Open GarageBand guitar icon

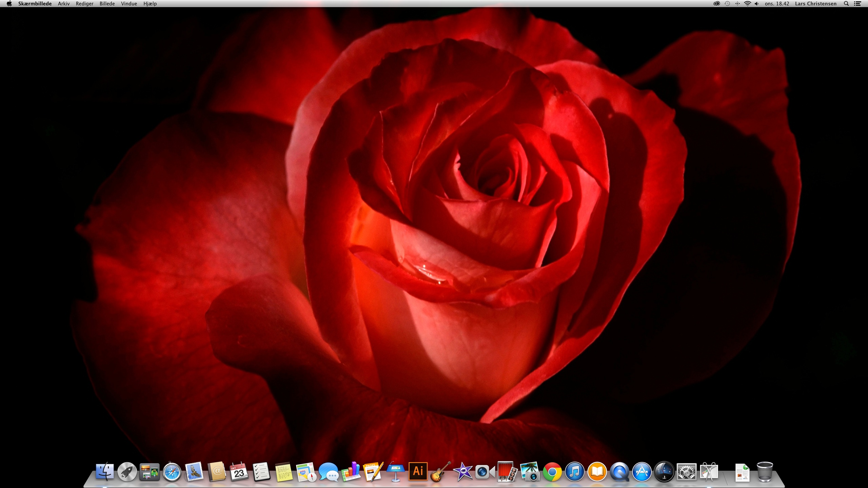440,471
